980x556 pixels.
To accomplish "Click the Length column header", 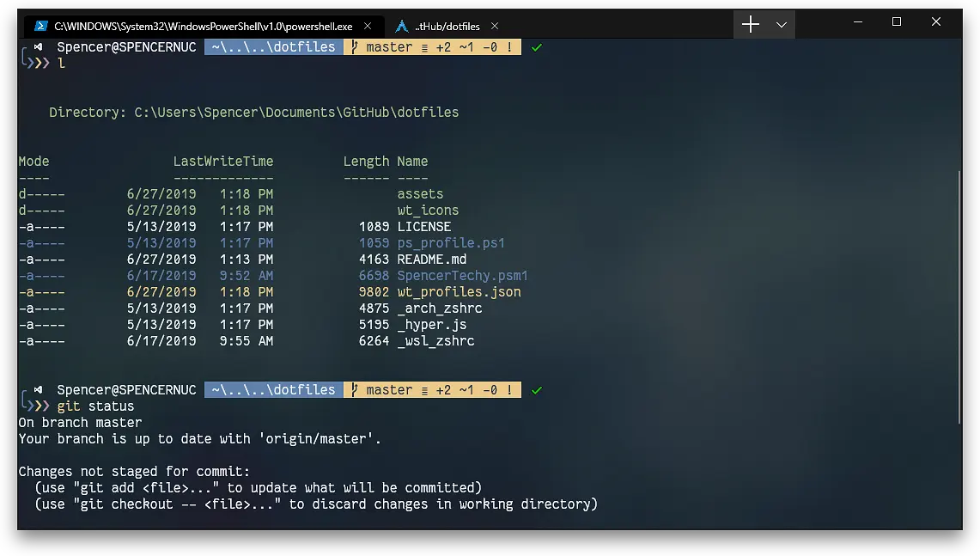I will pos(366,162).
